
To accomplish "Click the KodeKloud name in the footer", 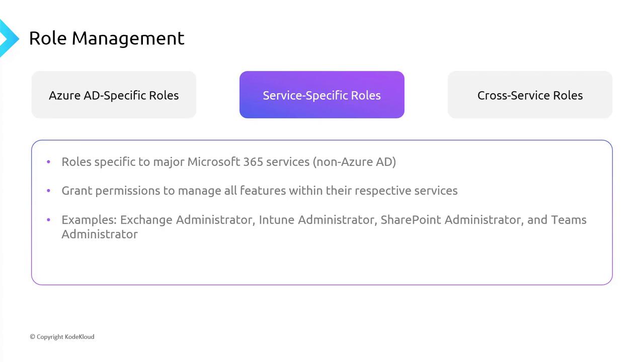I will [x=79, y=337].
